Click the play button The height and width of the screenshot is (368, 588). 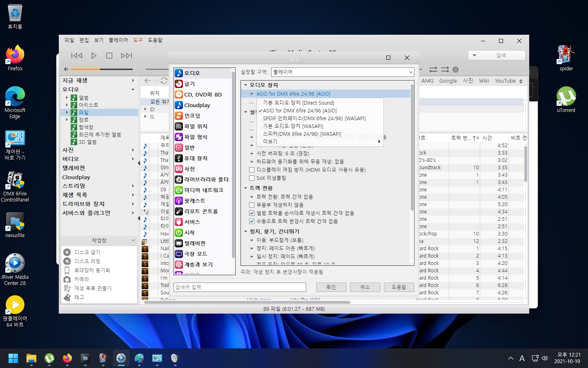tap(94, 56)
